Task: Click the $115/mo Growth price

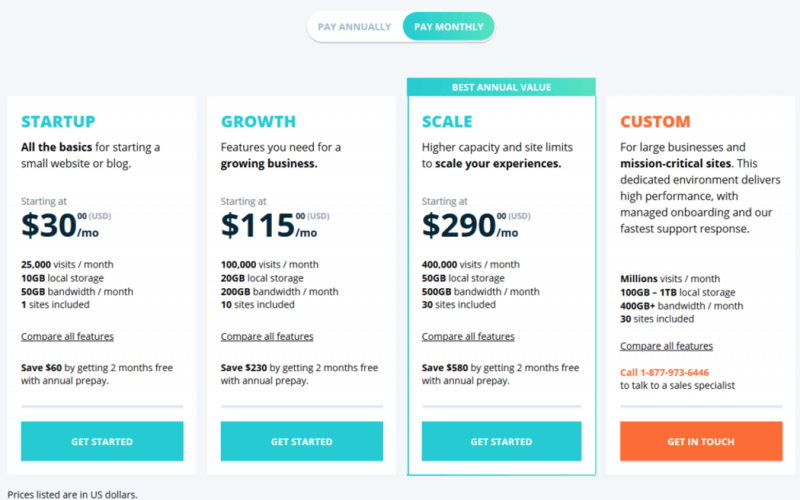Action: click(268, 226)
